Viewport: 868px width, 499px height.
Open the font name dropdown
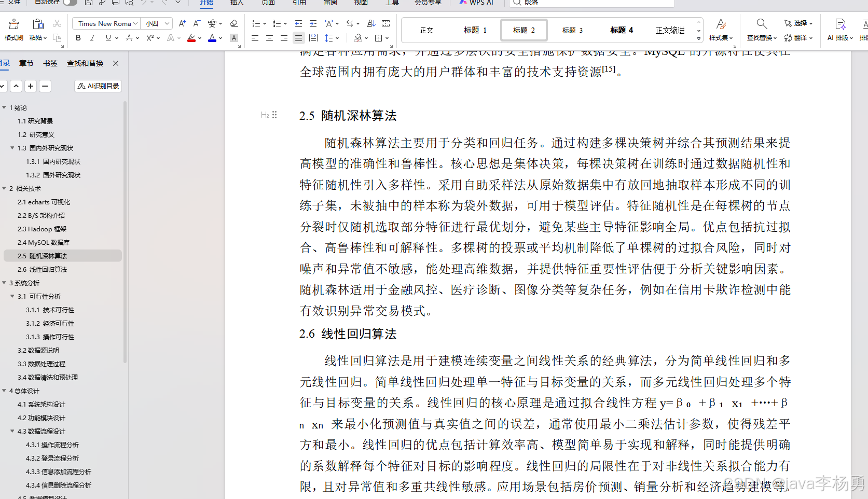click(x=135, y=23)
